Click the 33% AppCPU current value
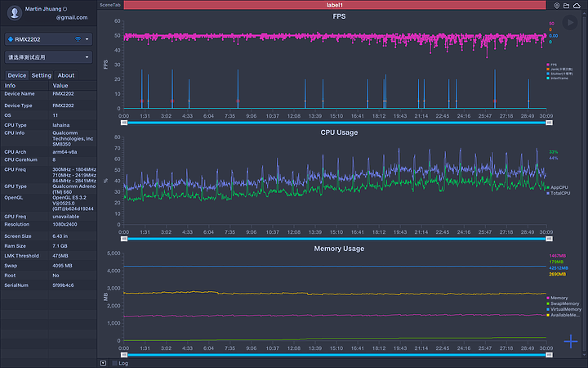The image size is (588, 368). pos(553,152)
